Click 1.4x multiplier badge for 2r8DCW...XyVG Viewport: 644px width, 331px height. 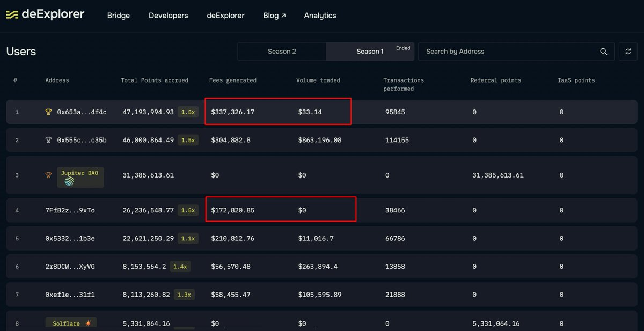pos(180,266)
